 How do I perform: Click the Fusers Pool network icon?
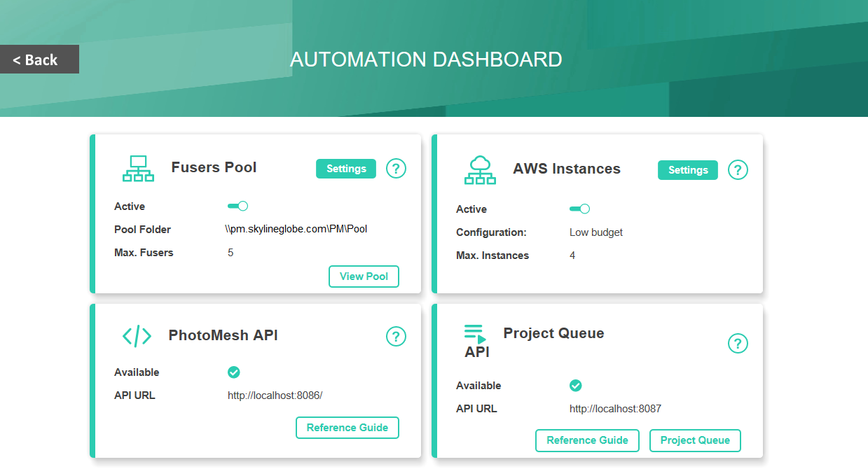137,168
